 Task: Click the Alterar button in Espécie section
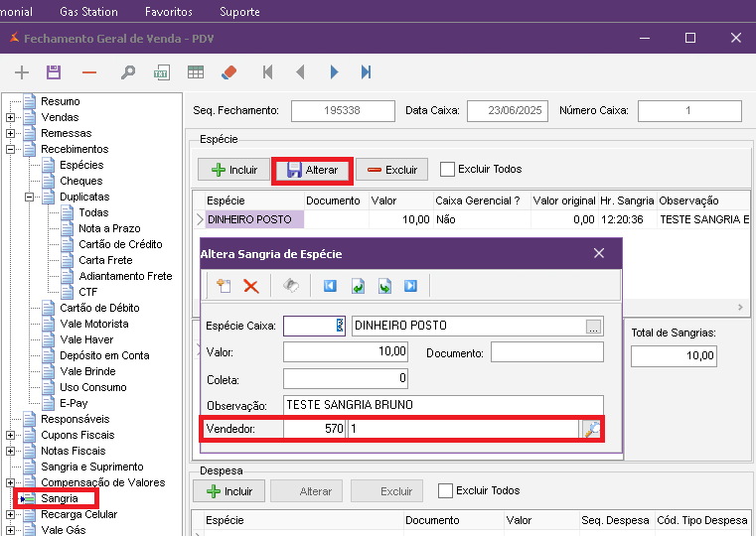click(312, 170)
